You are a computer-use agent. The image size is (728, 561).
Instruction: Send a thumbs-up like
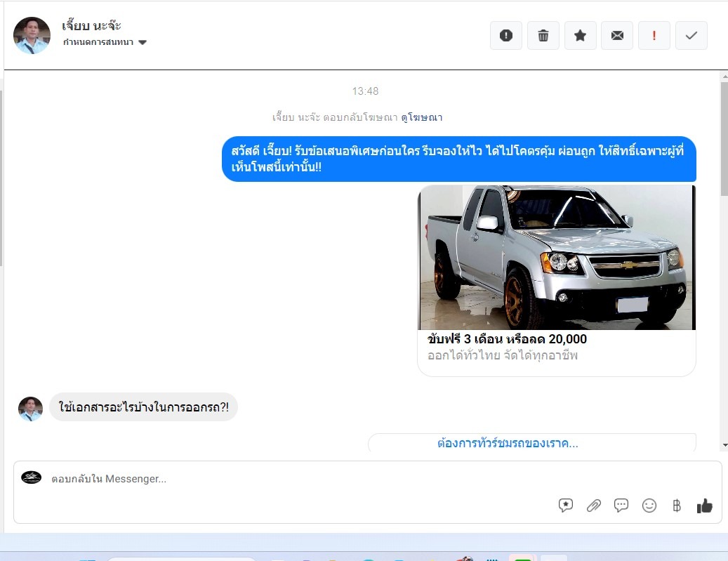coord(704,506)
